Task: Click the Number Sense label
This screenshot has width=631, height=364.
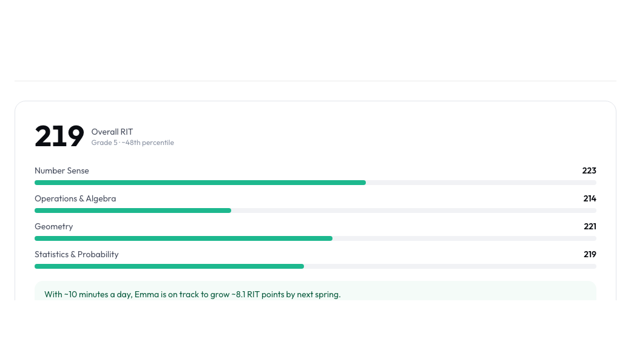Action: tap(61, 170)
